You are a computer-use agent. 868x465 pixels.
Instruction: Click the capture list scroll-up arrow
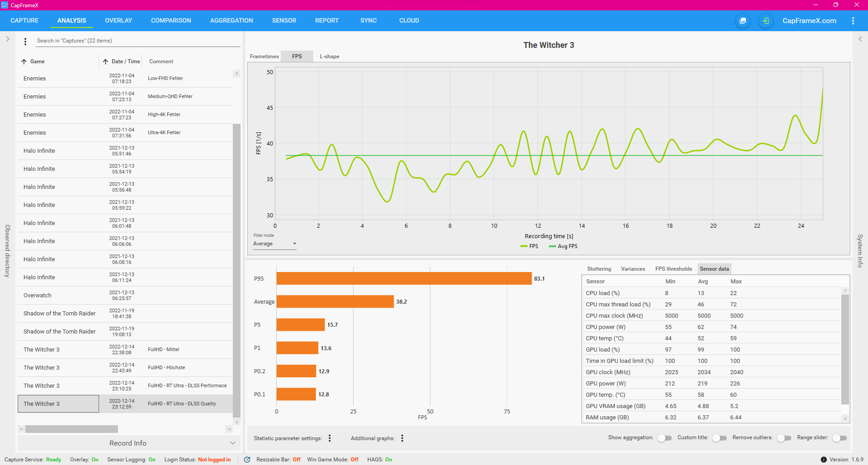pos(236,73)
